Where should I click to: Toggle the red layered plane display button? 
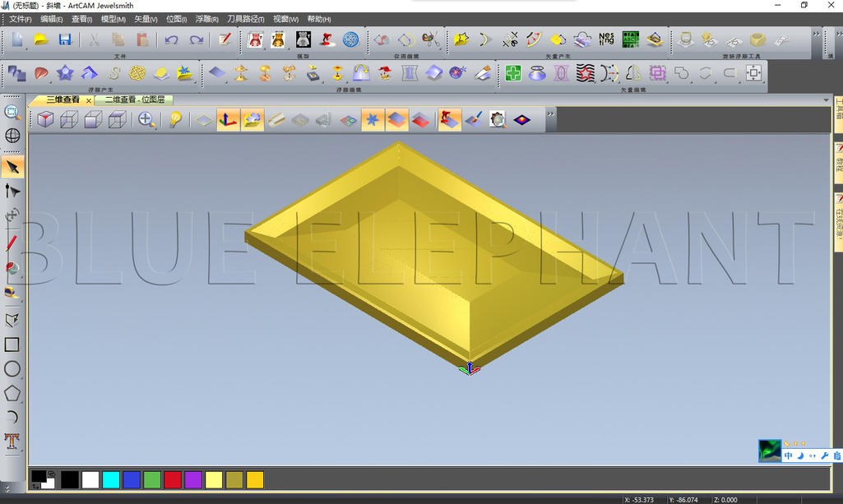420,119
